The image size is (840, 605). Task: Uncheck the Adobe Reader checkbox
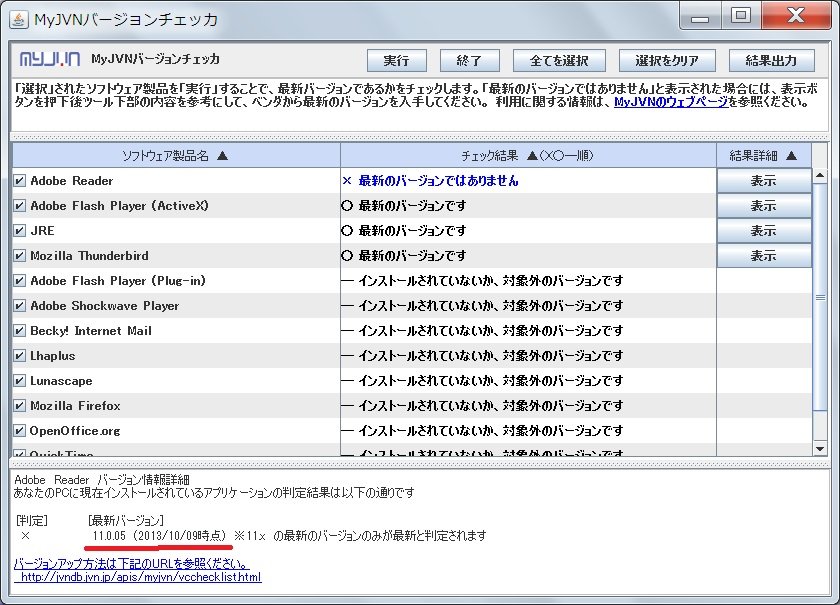point(19,181)
